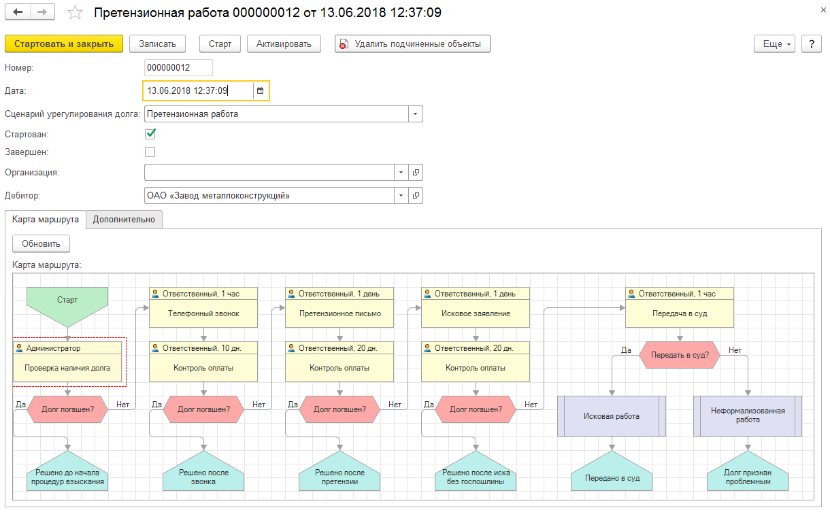Select the Карта маршрута tab
830x512 pixels.
(x=45, y=219)
